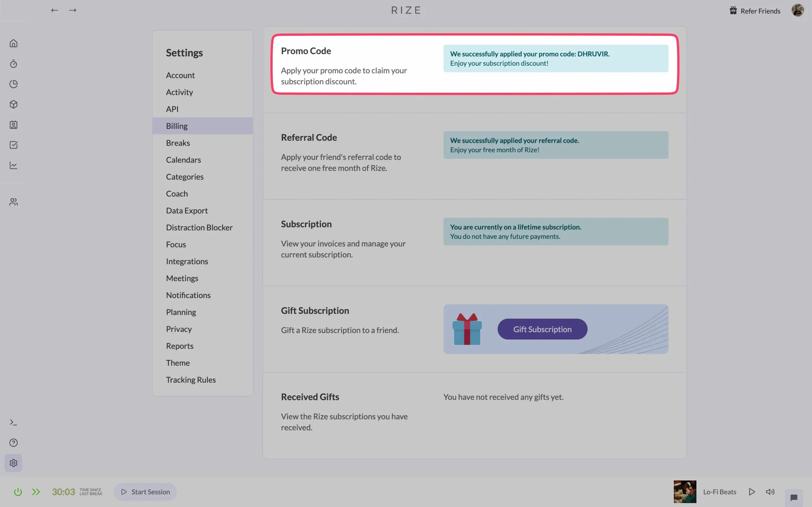Open the chat bubble support icon
Image resolution: width=812 pixels, height=507 pixels.
(x=794, y=497)
